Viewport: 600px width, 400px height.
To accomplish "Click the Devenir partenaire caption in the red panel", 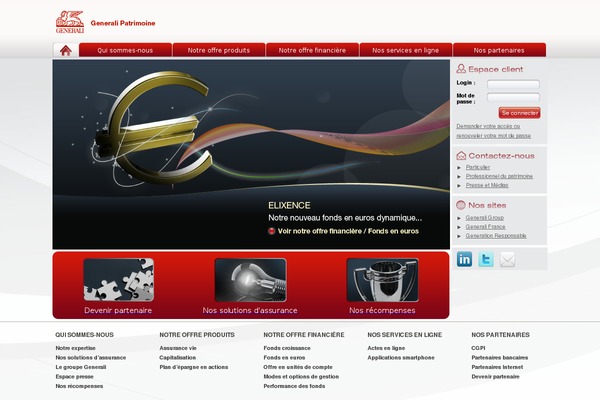I will coord(118,310).
